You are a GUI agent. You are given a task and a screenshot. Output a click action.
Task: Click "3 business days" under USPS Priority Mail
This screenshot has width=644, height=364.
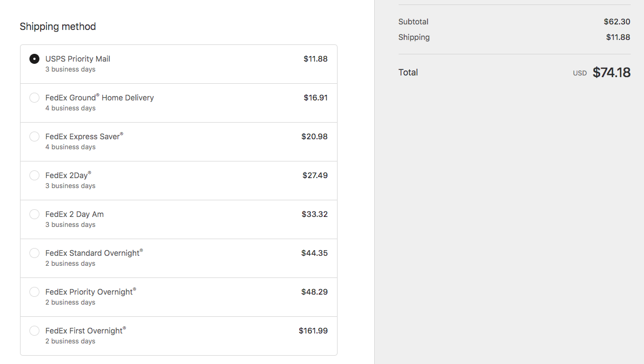tap(71, 69)
